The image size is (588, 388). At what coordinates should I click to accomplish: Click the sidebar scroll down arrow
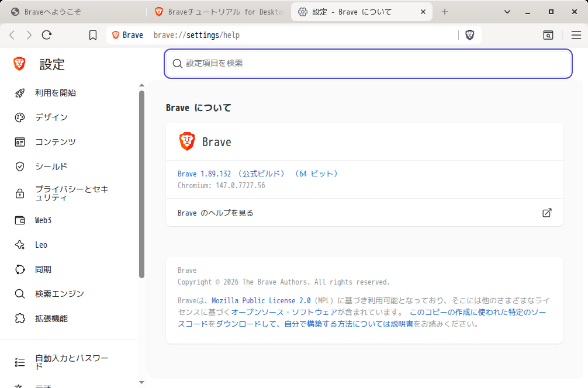(x=142, y=382)
